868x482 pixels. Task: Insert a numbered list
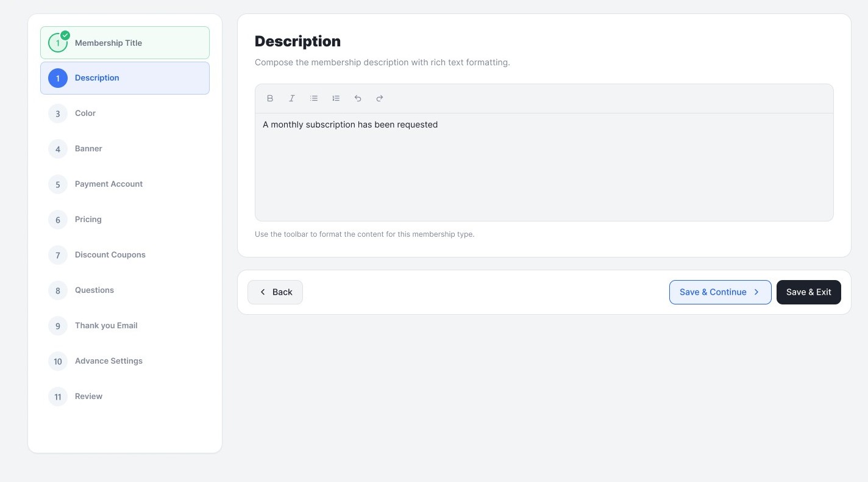[336, 98]
